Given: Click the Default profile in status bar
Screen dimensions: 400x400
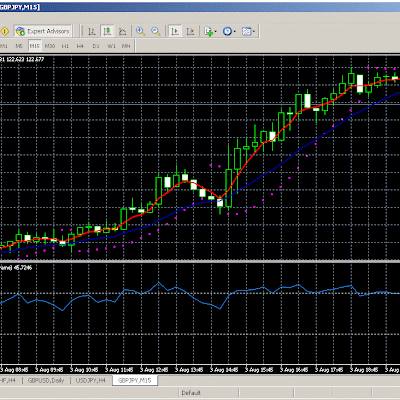Looking at the screenshot, I should 191,393.
